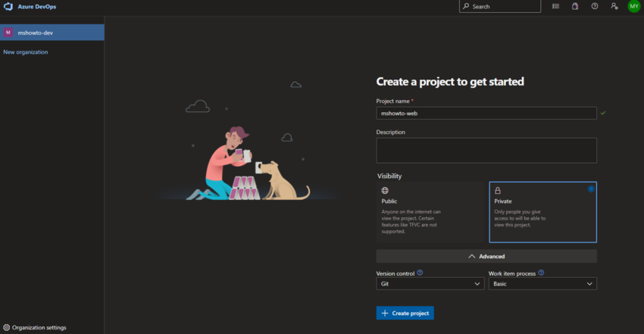Click the Description text area
This screenshot has width=644, height=334.
(x=486, y=150)
